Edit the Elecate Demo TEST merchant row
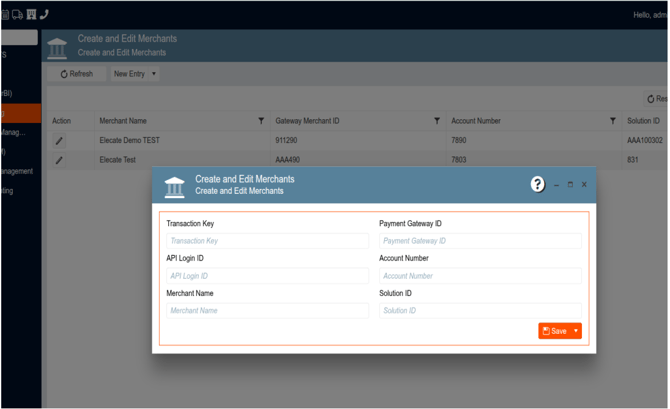This screenshot has height=409, width=670. point(59,141)
